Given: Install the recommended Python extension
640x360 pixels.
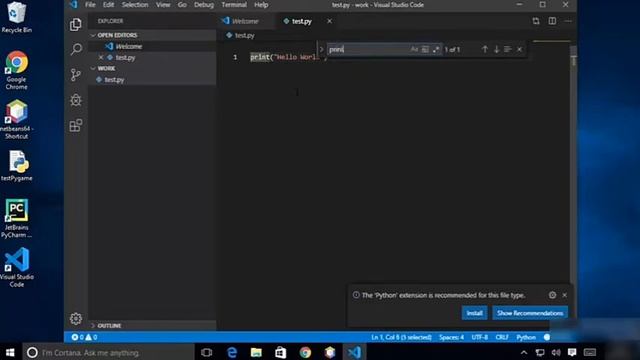Looking at the screenshot, I should 474,313.
